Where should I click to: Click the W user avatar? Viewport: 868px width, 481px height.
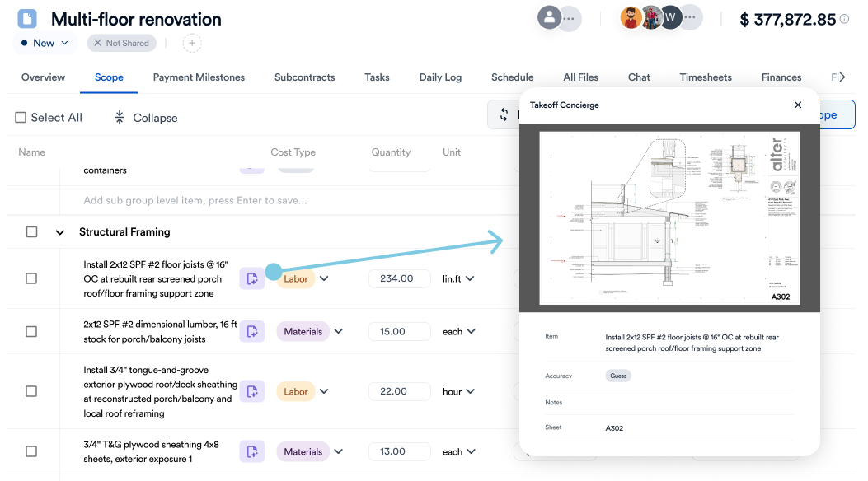click(x=670, y=17)
